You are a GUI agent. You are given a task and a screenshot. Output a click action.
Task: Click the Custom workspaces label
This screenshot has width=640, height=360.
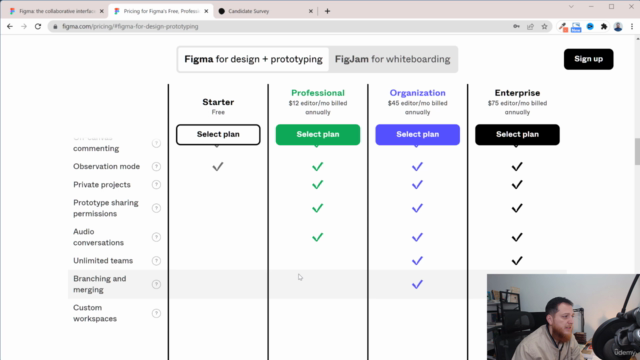(x=95, y=313)
